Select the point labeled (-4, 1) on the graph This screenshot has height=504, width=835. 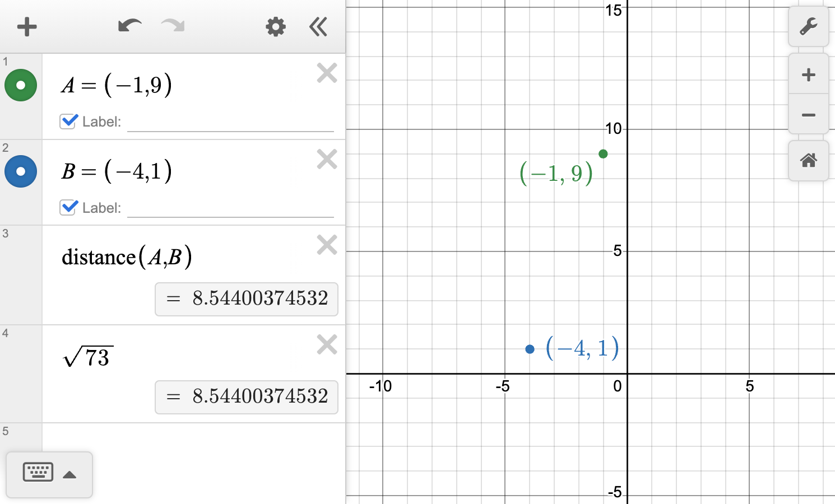click(x=530, y=348)
